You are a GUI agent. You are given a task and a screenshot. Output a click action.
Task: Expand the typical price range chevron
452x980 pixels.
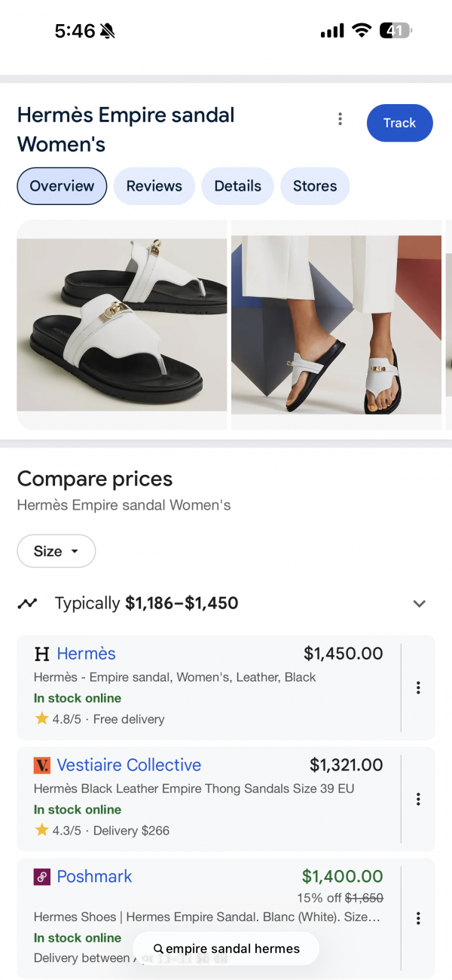420,603
